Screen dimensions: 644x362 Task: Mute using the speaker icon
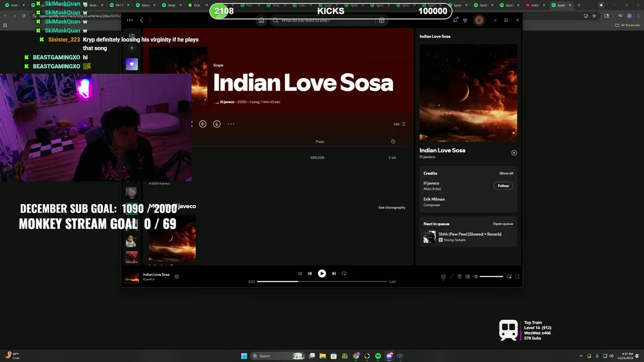point(475,277)
